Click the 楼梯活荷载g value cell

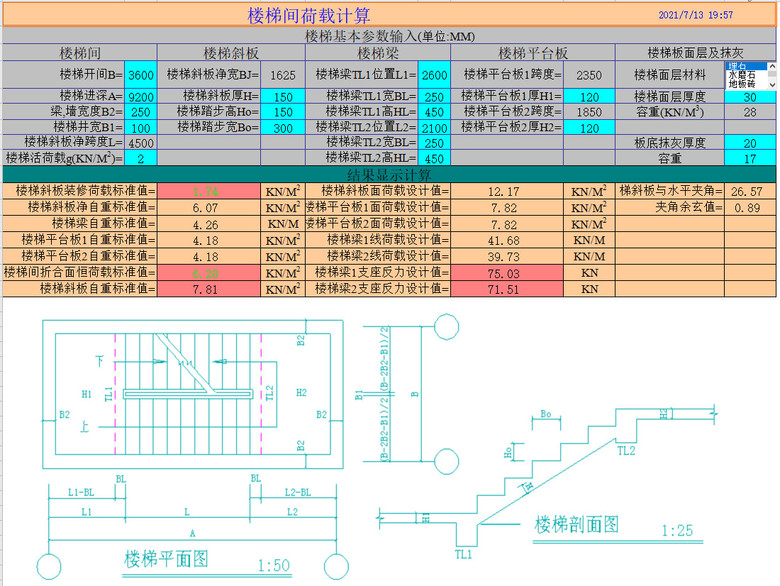coord(141,158)
